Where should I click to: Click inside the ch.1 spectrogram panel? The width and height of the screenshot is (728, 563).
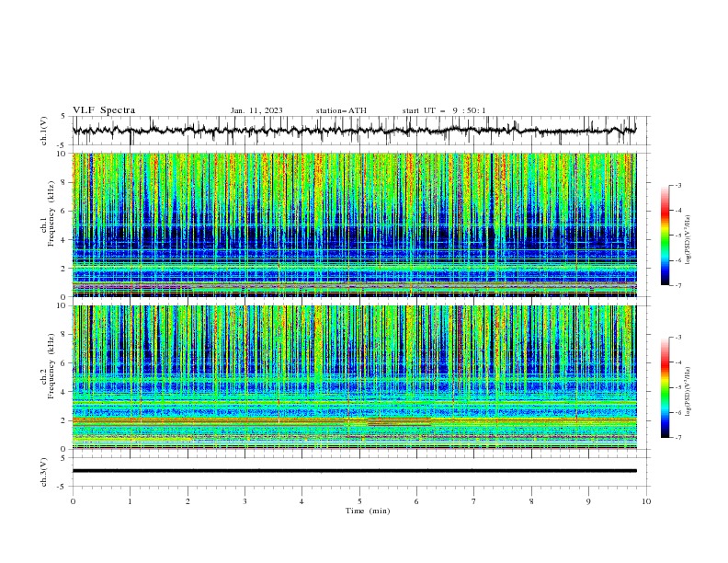point(354,224)
